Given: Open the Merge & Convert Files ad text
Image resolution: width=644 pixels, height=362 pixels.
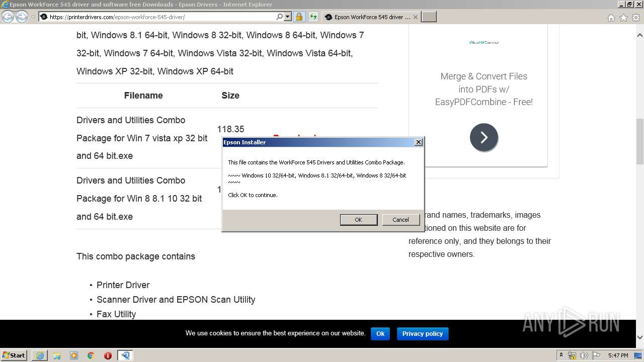Looking at the screenshot, I should pyautogui.click(x=484, y=89).
